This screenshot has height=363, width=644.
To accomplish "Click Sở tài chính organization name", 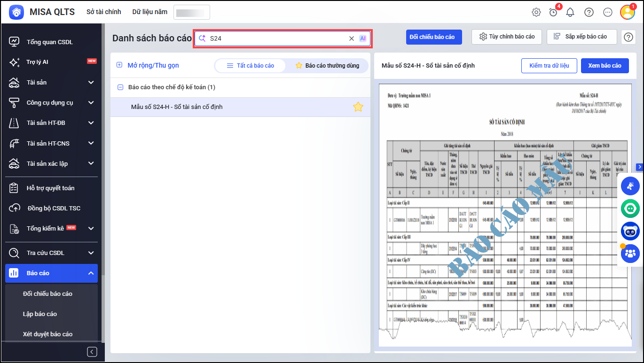I will click(103, 12).
